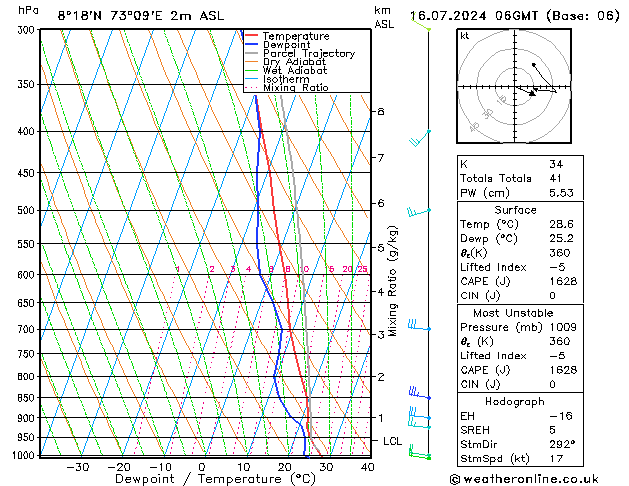Click the wind barb at the 500 hPa level
Image resolution: width=629 pixels, height=486 pixels.
[x=419, y=212]
